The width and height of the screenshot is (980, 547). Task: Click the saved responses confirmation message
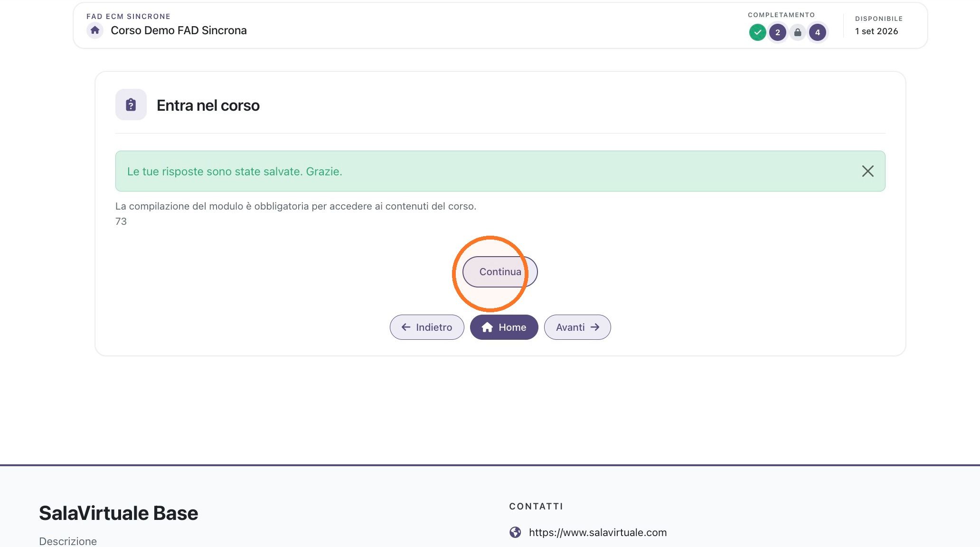[x=235, y=172]
